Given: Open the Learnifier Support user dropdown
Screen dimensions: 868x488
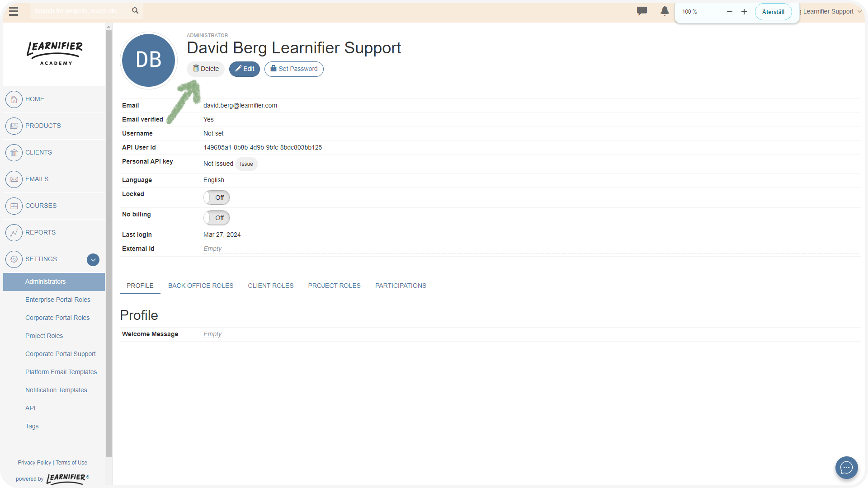Looking at the screenshot, I should pos(831,11).
